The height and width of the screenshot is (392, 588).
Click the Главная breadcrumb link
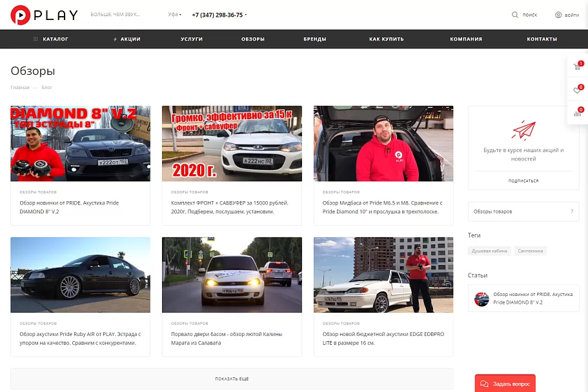(x=20, y=87)
